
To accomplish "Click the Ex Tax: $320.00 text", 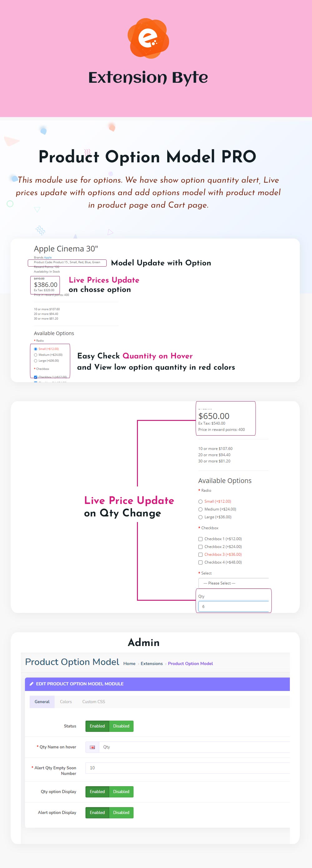I will coord(44,290).
